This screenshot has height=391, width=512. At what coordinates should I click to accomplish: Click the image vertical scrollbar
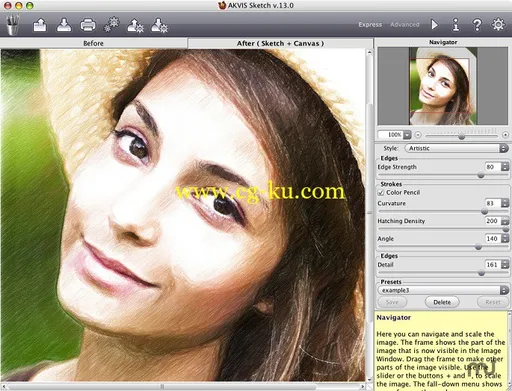tap(369, 213)
